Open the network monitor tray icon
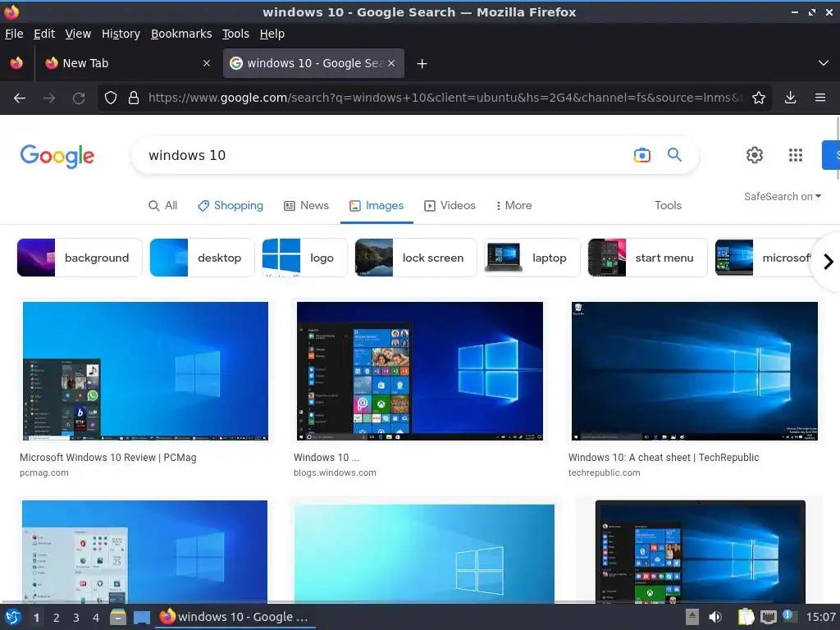The width and height of the screenshot is (840, 630). pos(768,618)
